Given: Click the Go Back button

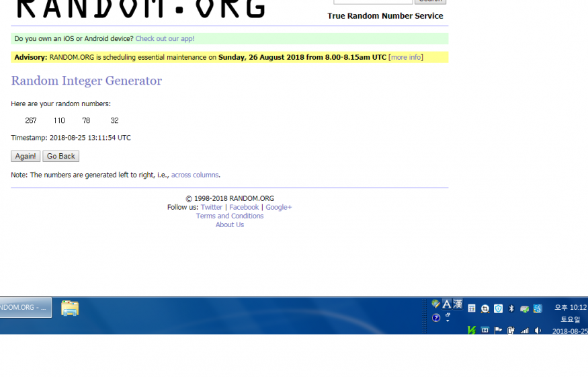Looking at the screenshot, I should click(60, 156).
